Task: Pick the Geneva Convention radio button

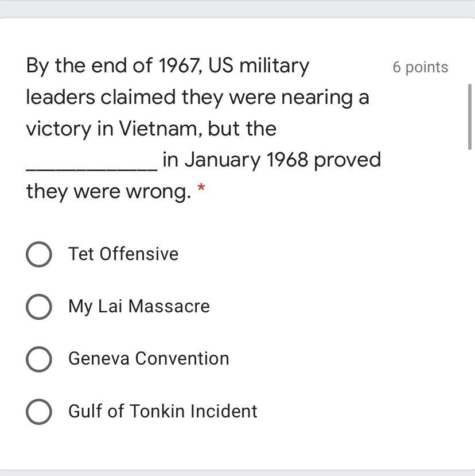Action: click(x=39, y=359)
